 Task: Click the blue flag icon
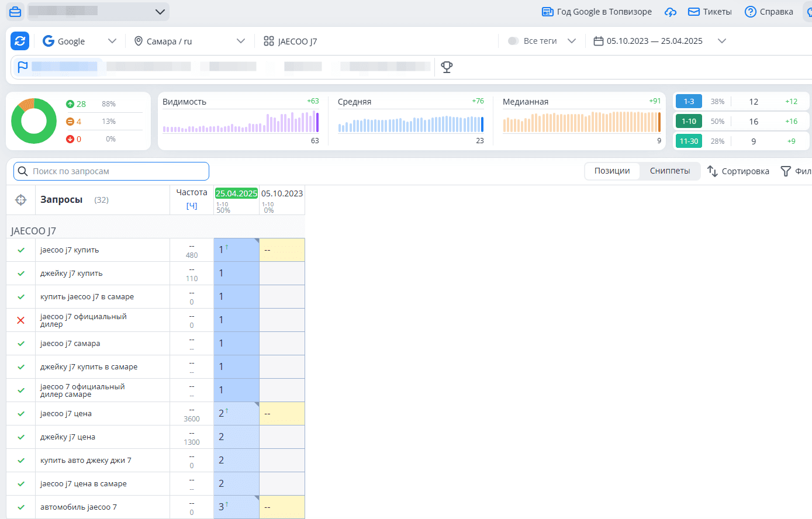[23, 67]
